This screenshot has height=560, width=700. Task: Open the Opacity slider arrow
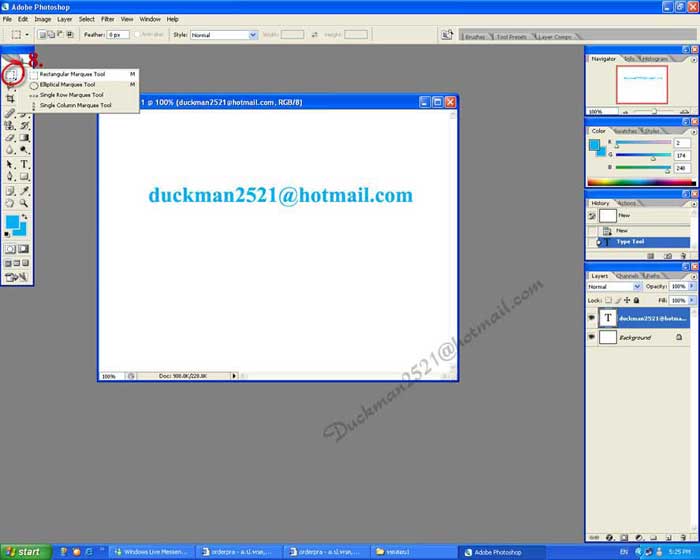pyautogui.click(x=692, y=286)
